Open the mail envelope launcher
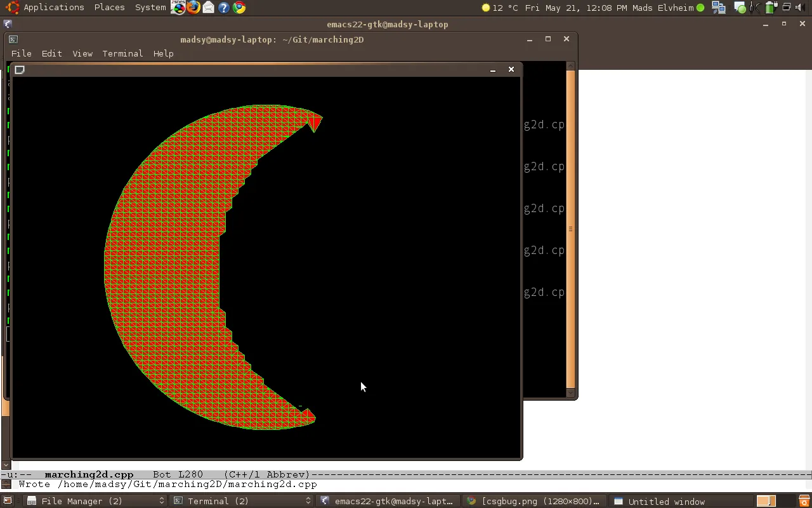Viewport: 812px width, 508px height. tap(208, 8)
